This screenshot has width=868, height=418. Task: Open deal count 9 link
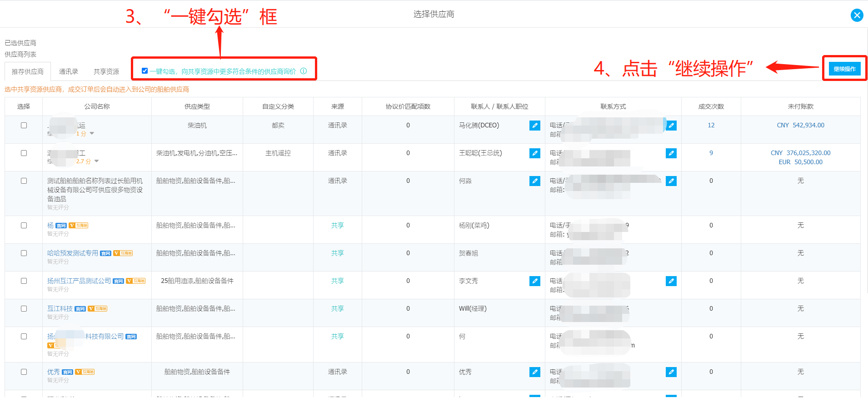[x=711, y=153]
